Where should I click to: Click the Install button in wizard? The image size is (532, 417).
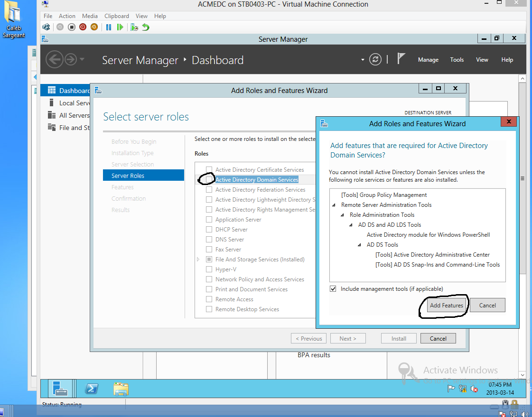tap(399, 338)
